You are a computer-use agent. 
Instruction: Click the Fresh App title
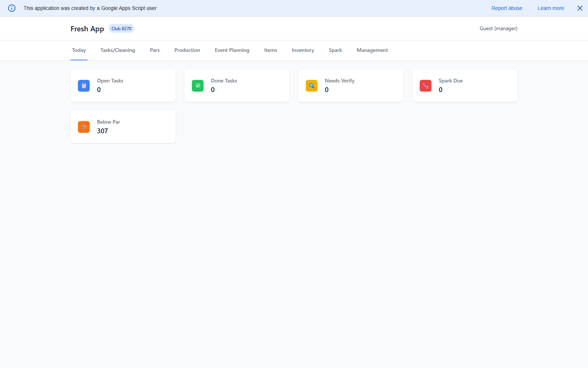pos(87,28)
